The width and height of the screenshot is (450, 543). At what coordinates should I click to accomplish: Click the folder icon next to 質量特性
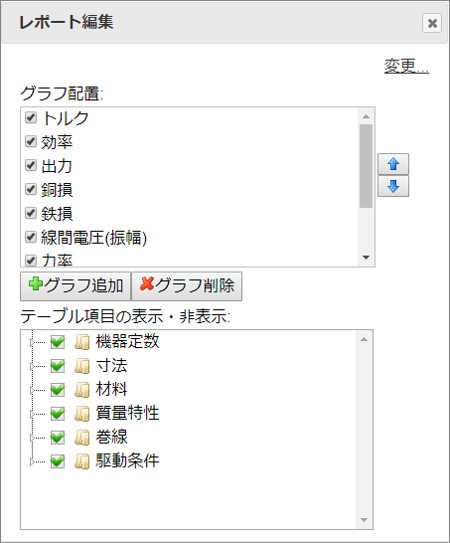click(82, 413)
